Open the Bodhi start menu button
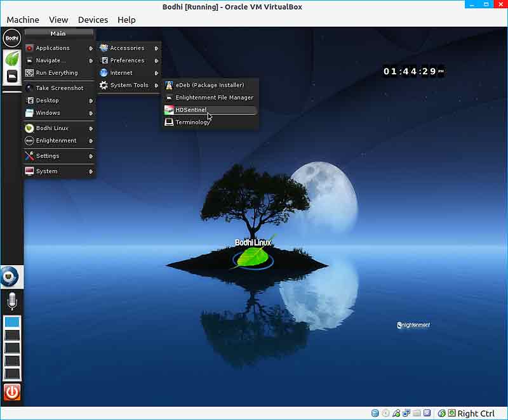508x420 pixels. [x=12, y=38]
